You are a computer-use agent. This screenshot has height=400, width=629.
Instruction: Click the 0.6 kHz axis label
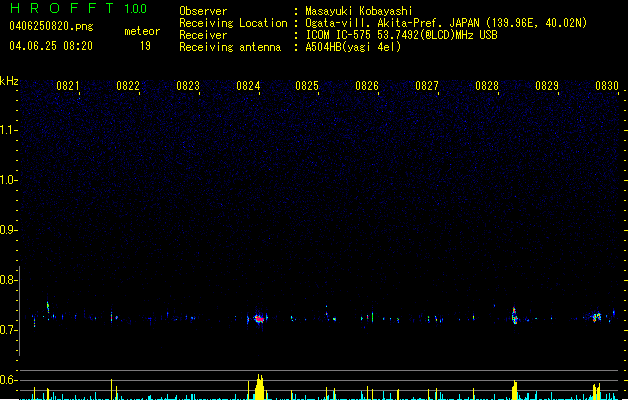(x=8, y=380)
